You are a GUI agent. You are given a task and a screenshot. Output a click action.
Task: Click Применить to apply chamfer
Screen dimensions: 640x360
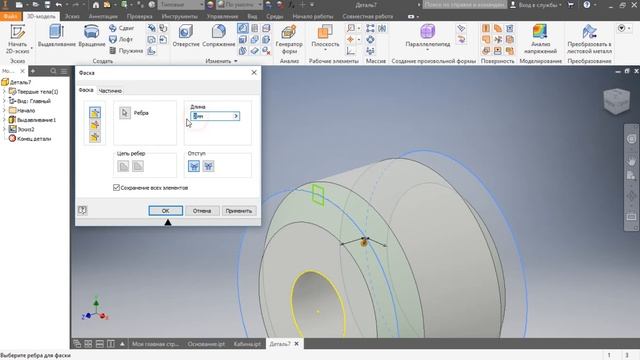[239, 211]
